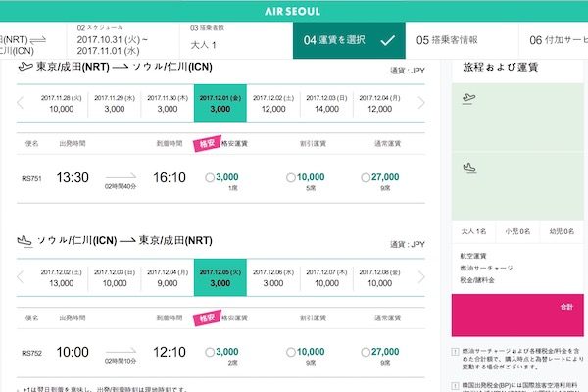The height and width of the screenshot is (392, 588).
Task: Select the 10,000 discount fare for RS752
Action: (291, 352)
